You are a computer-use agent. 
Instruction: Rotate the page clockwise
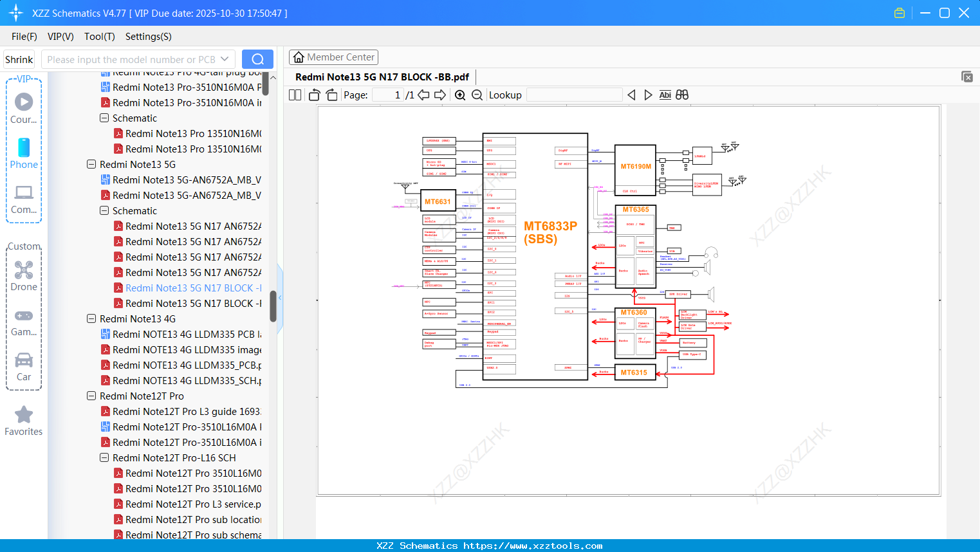coord(332,95)
